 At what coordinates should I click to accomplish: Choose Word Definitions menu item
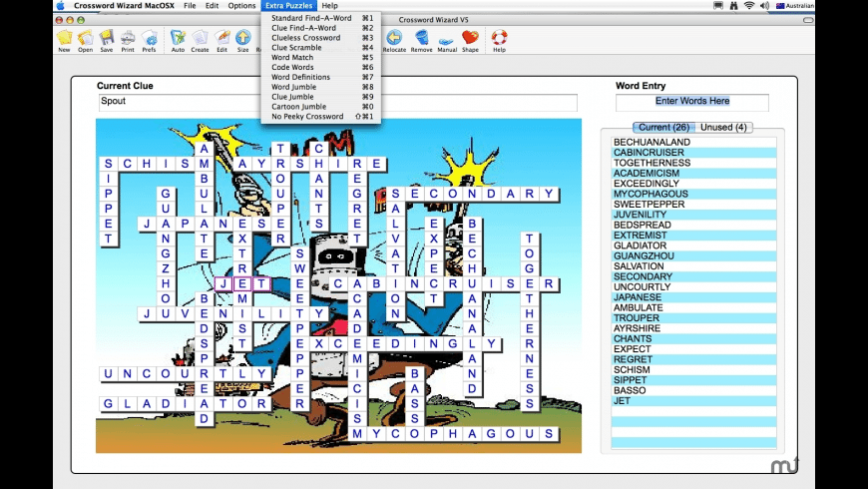[321, 77]
